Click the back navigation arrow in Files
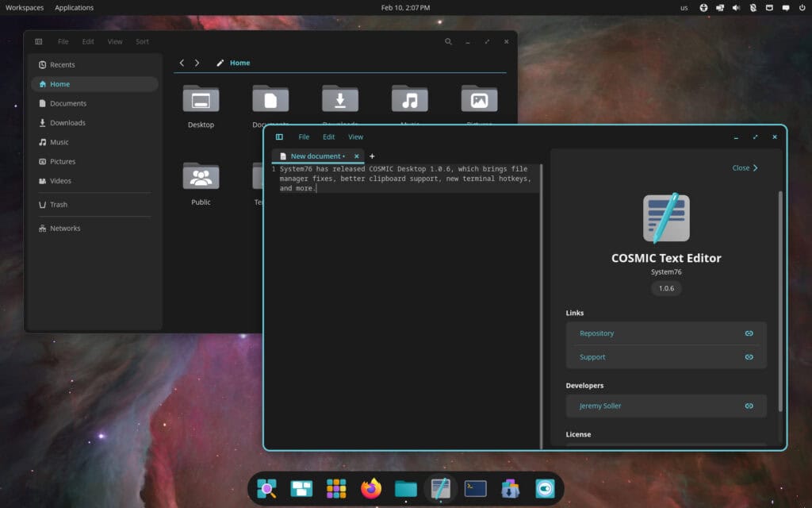Screen dimensions: 812x508 (182, 63)
